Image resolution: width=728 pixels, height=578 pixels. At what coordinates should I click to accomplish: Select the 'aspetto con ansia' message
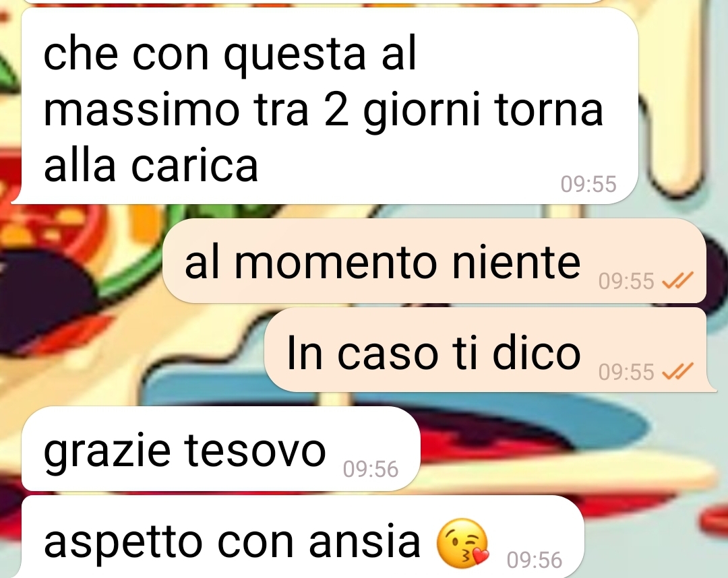point(303,537)
